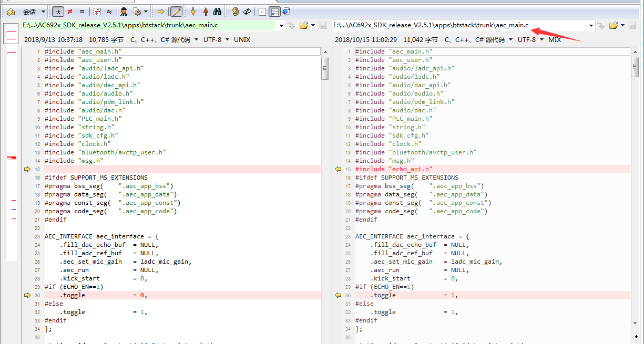Open left pane UTF-8 encoding dropdown
644x344 pixels.
coord(216,39)
